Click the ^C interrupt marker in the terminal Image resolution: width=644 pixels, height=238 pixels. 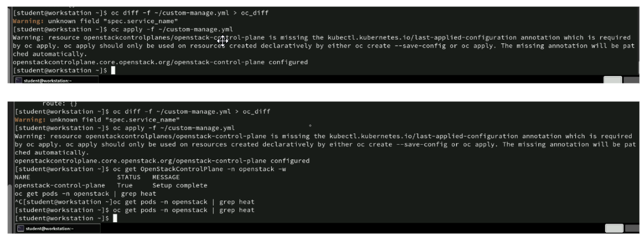point(18,202)
